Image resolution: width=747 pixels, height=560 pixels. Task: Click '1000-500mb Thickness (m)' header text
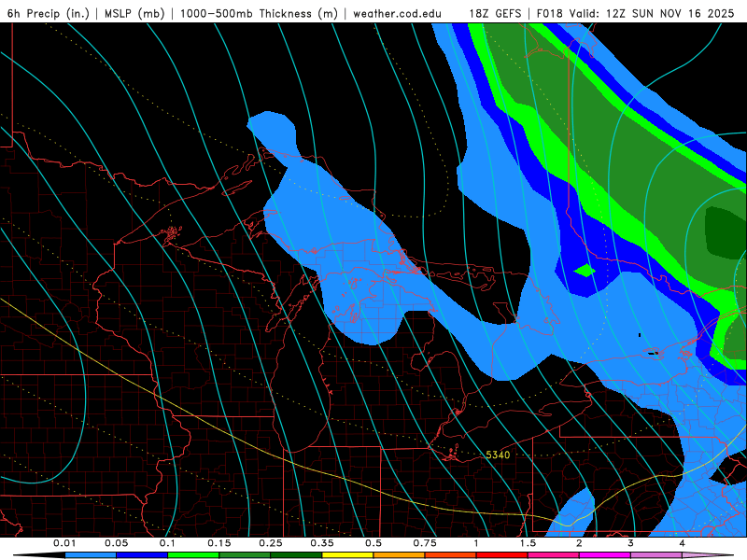click(259, 13)
